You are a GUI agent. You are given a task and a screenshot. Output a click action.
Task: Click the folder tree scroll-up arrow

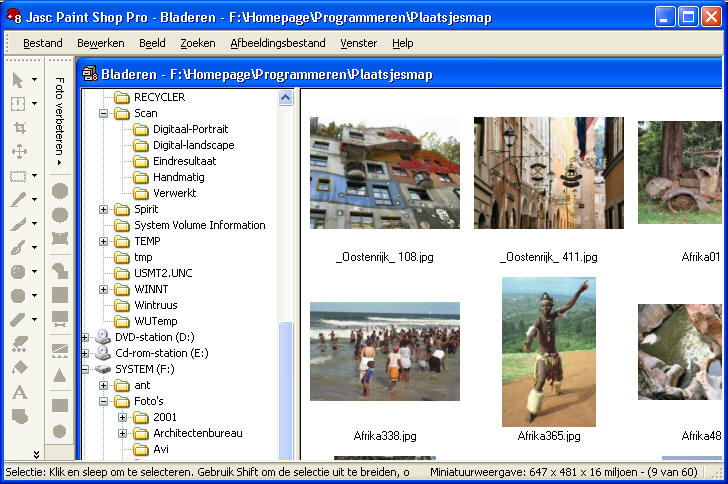coord(286,98)
